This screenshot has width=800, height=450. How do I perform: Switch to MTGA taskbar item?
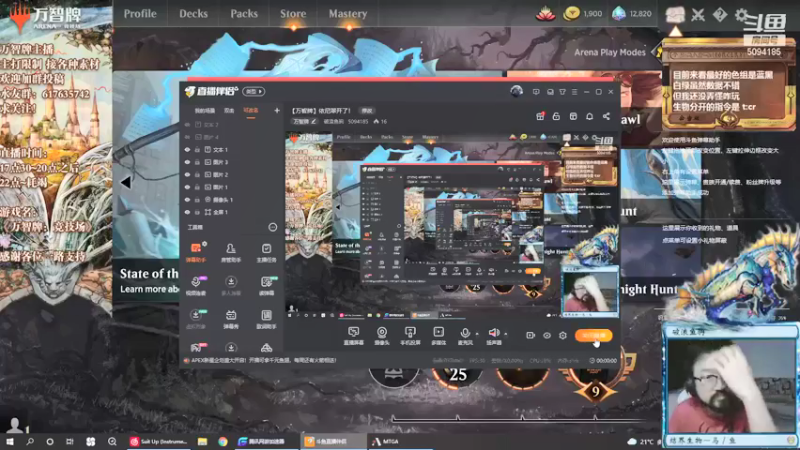tap(386, 441)
